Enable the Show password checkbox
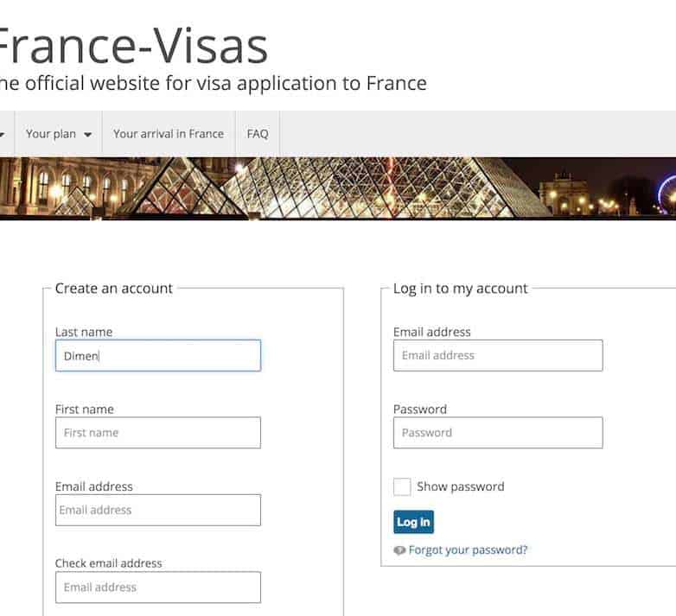Viewport: 676px width, 616px height. [402, 486]
